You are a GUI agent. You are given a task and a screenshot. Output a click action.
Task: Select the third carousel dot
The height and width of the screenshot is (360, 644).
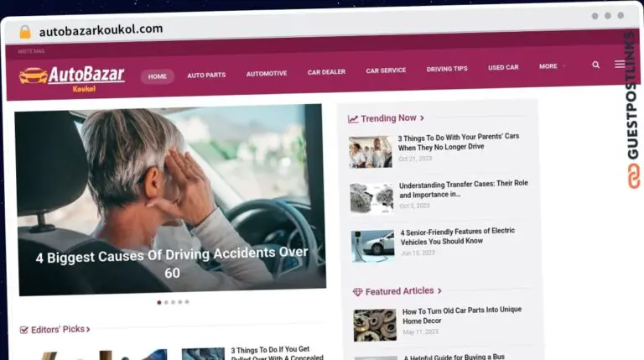point(174,302)
